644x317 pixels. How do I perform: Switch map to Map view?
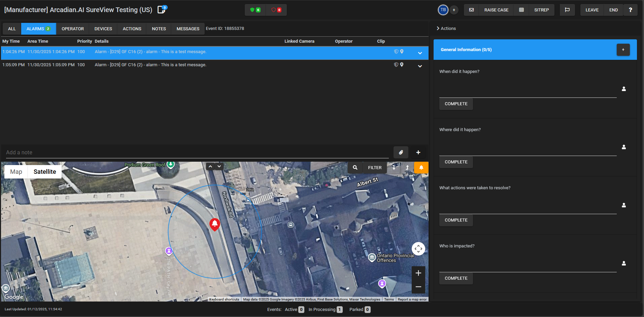16,172
